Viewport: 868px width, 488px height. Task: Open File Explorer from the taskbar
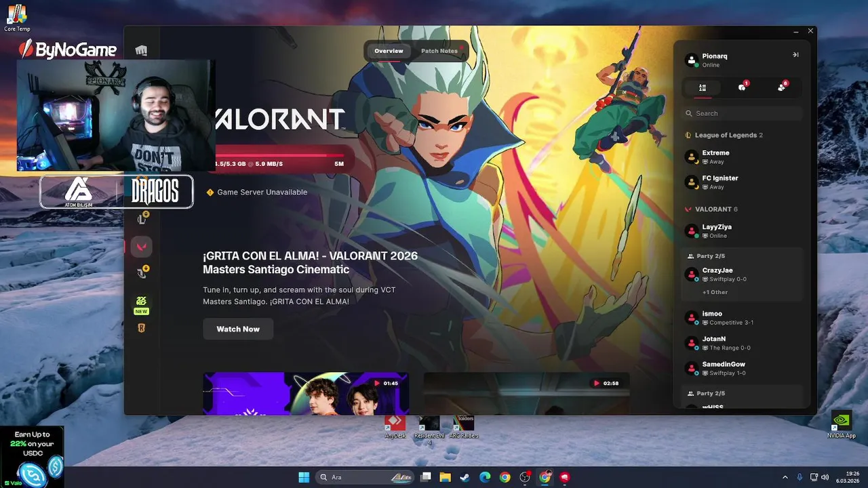pos(446,477)
